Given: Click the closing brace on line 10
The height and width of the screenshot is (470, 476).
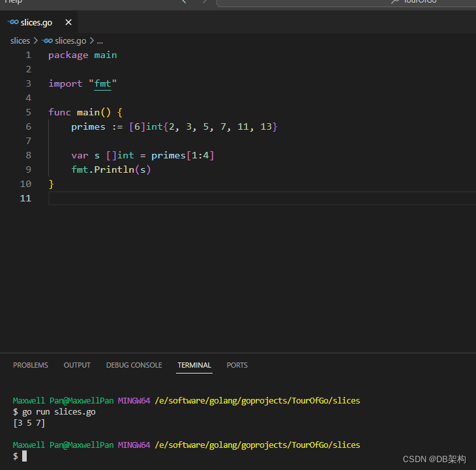Looking at the screenshot, I should pos(52,184).
